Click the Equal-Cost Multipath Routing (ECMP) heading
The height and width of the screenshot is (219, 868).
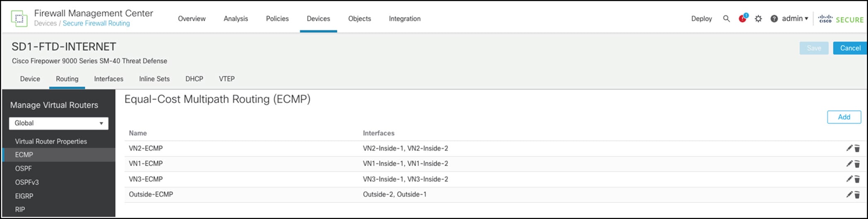pyautogui.click(x=217, y=100)
